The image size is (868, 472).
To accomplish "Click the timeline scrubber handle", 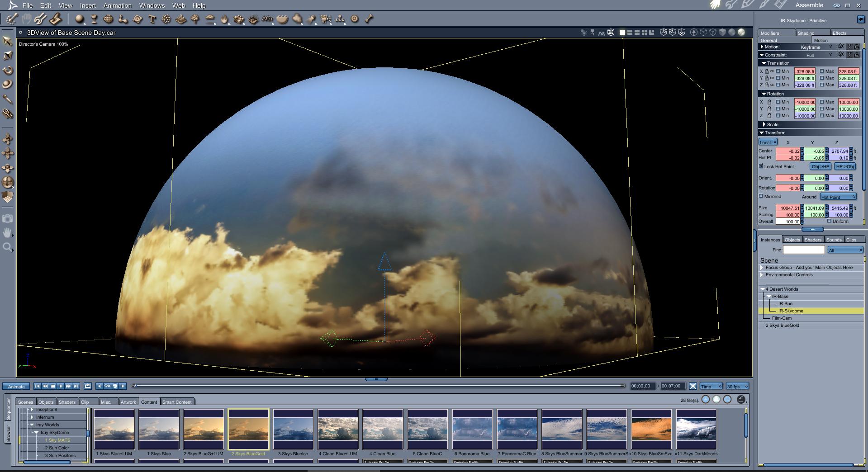I will 135,386.
